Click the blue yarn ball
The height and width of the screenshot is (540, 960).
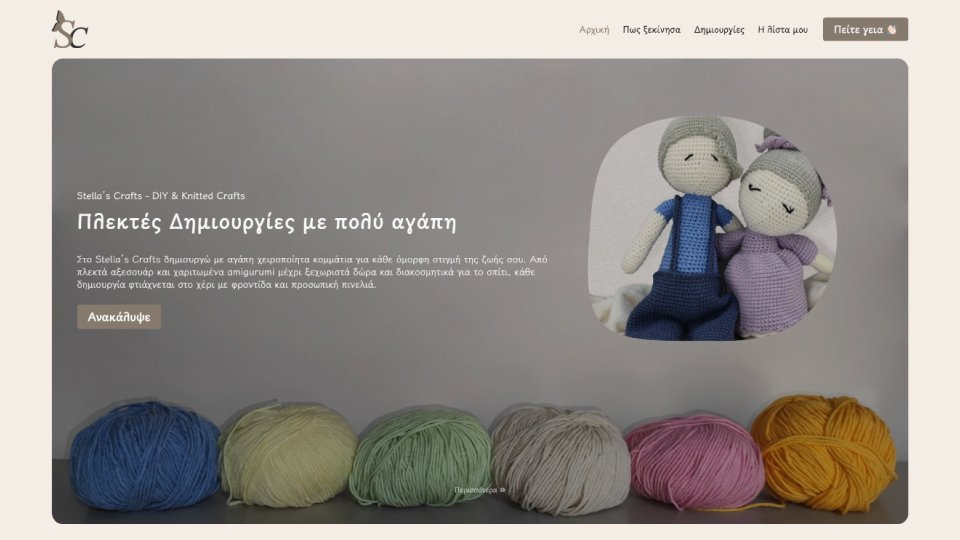pyautogui.click(x=144, y=456)
